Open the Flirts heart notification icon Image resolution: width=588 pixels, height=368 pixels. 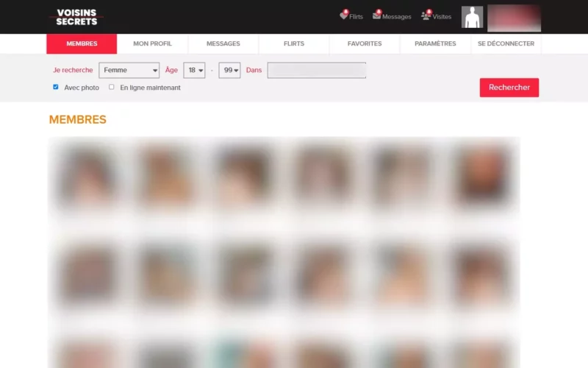coord(344,15)
